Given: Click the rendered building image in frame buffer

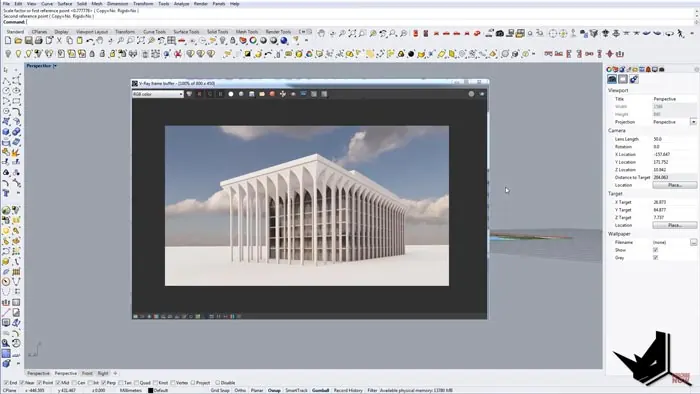Looking at the screenshot, I should [307, 206].
